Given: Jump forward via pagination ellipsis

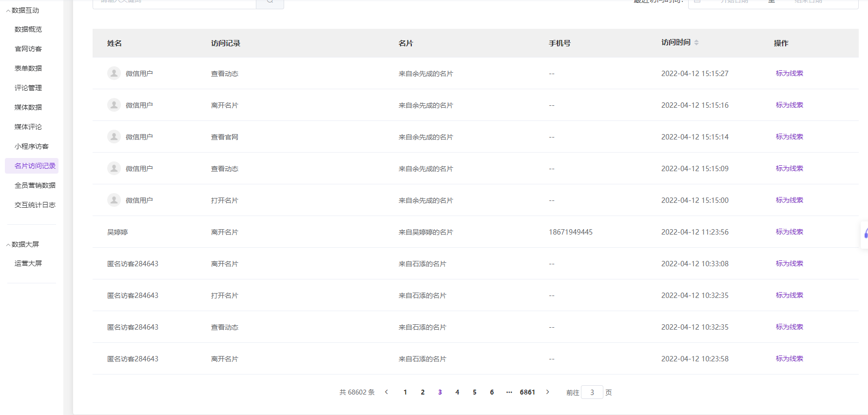Looking at the screenshot, I should (x=509, y=392).
